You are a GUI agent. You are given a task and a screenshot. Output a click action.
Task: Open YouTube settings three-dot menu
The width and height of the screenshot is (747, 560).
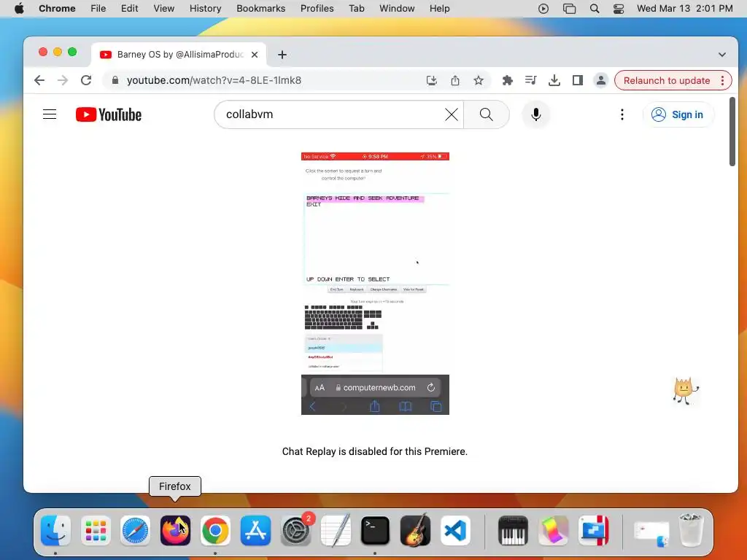point(622,114)
